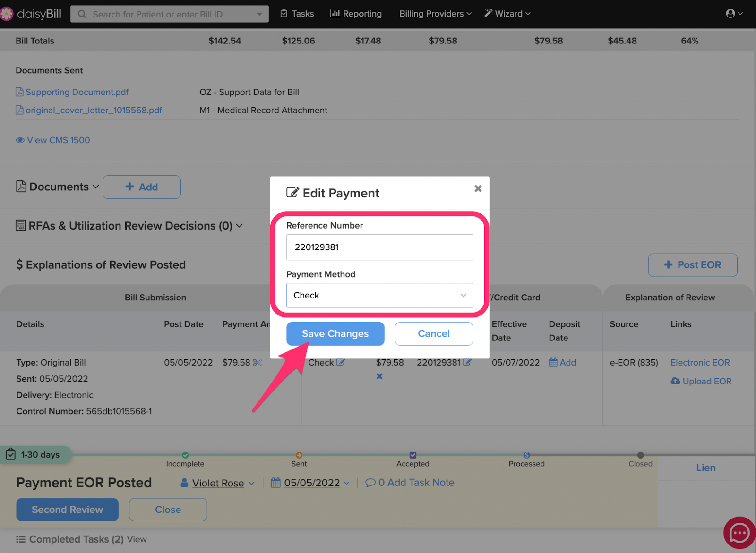The width and height of the screenshot is (756, 553).
Task: Edit reference number 220129381 pencil icon
Action: pos(467,363)
